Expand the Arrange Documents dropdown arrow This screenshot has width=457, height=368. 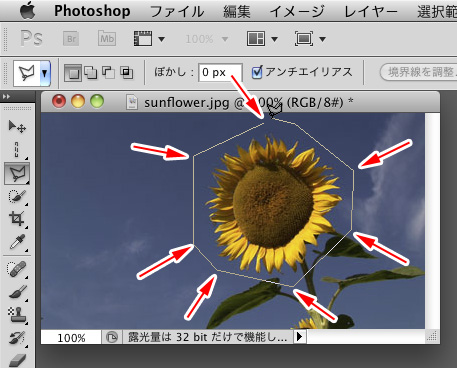coord(274,39)
